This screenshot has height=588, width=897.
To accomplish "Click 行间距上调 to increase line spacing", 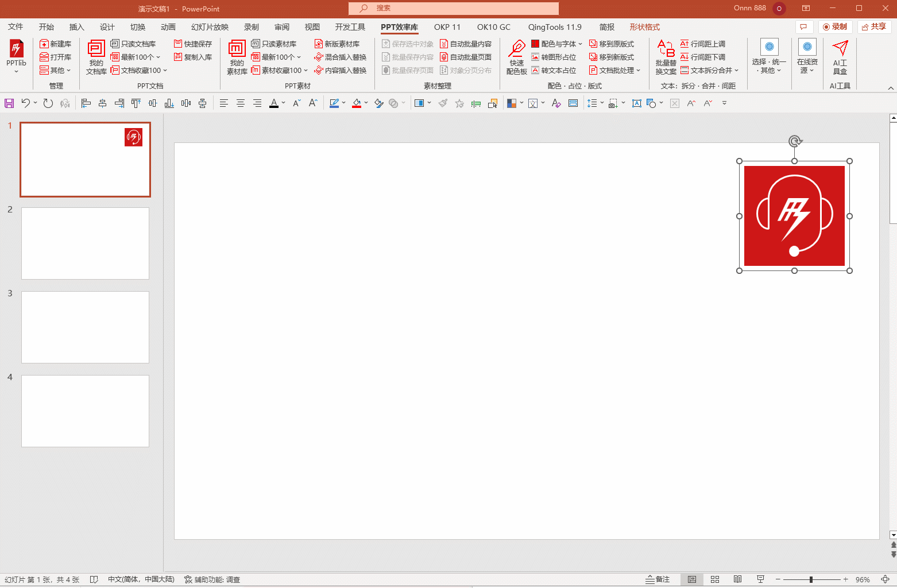I will coord(703,44).
